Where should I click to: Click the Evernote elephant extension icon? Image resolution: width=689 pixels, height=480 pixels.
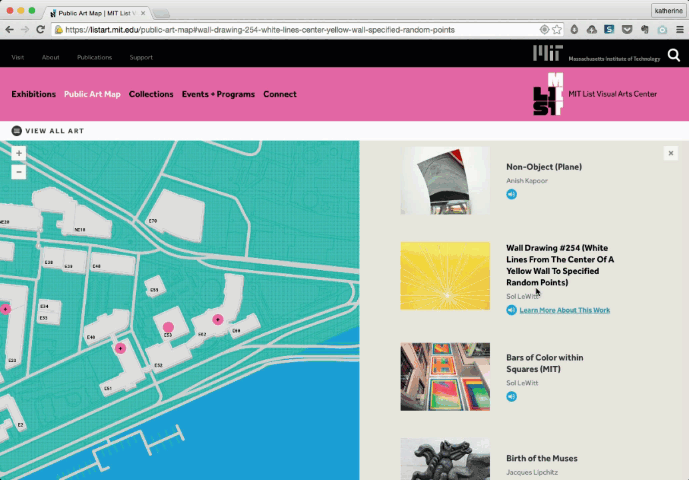click(x=645, y=29)
